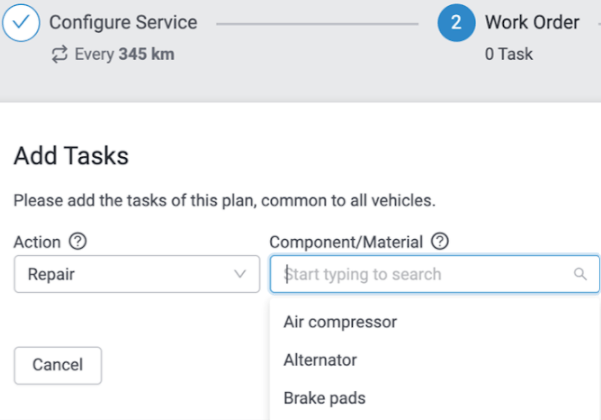601x420 pixels.
Task: Open the help icon beside Action
Action: point(78,241)
